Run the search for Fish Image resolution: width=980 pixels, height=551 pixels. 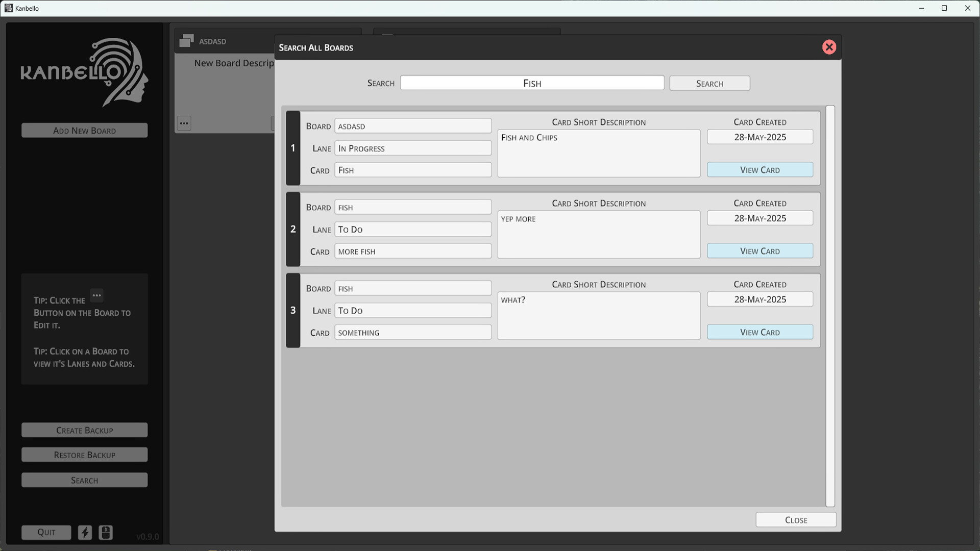pyautogui.click(x=709, y=83)
